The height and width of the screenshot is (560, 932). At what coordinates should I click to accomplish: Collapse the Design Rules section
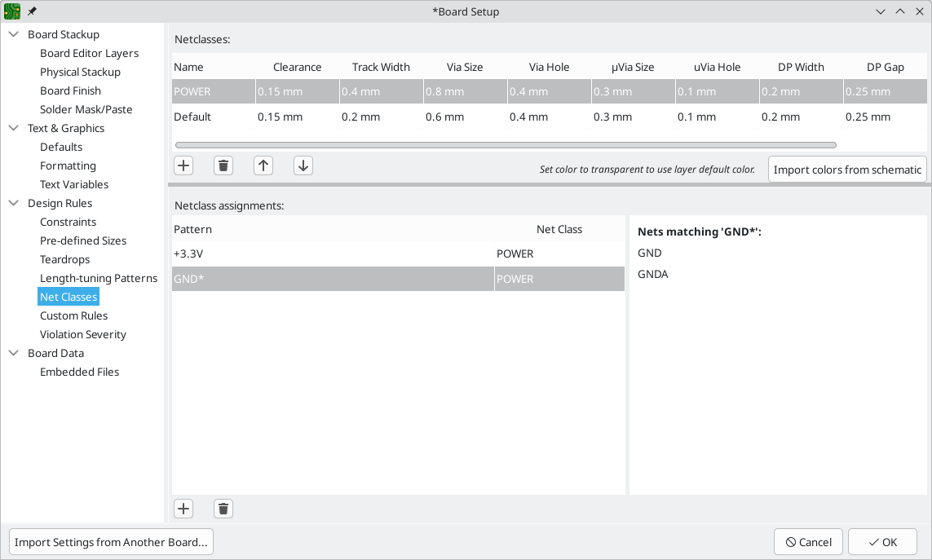(13, 203)
